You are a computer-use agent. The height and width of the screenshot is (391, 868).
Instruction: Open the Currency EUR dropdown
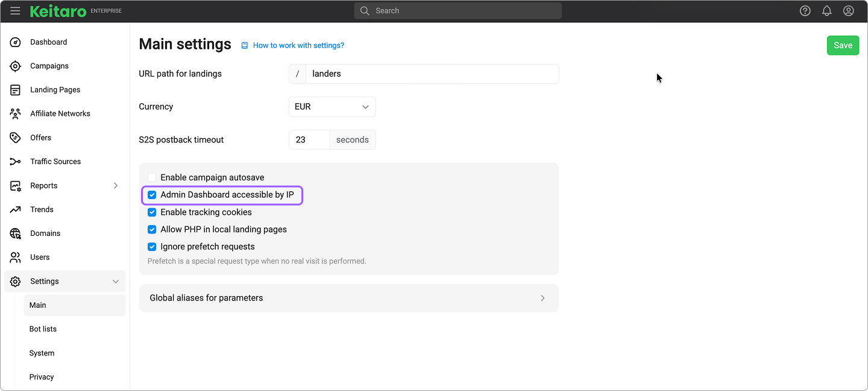pos(332,107)
